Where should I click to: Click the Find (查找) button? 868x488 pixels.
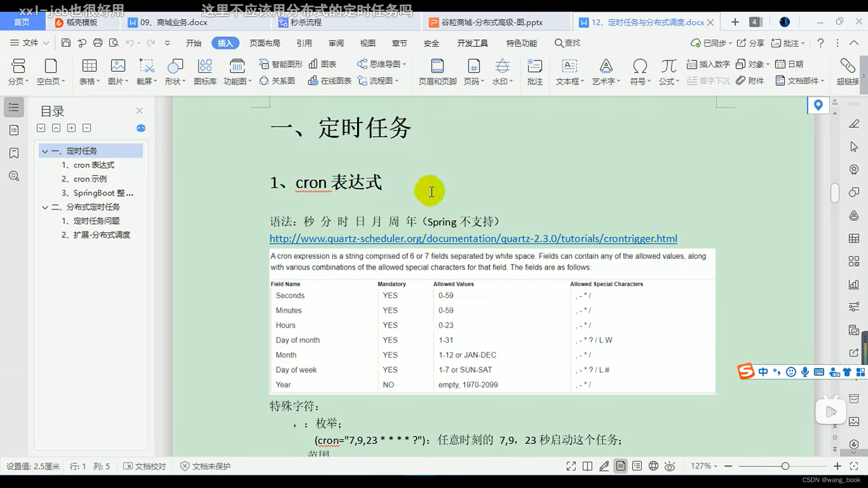(567, 43)
